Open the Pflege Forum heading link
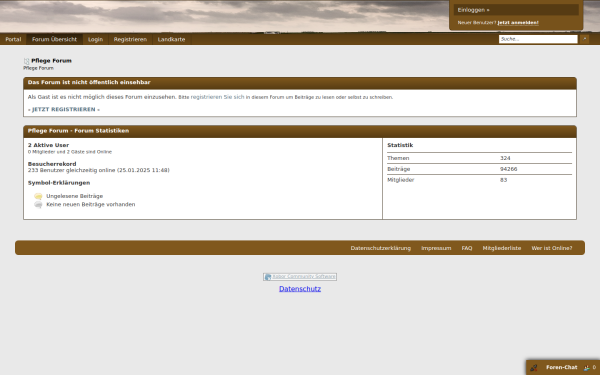600x375 pixels. pos(51,61)
